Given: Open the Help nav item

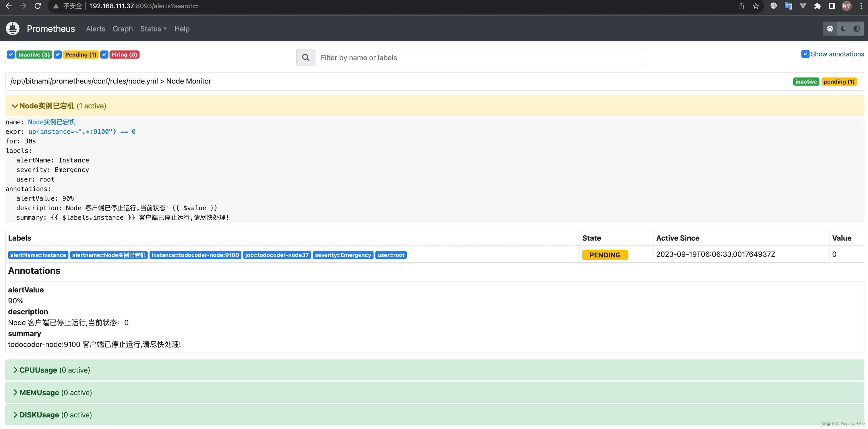Looking at the screenshot, I should (182, 29).
